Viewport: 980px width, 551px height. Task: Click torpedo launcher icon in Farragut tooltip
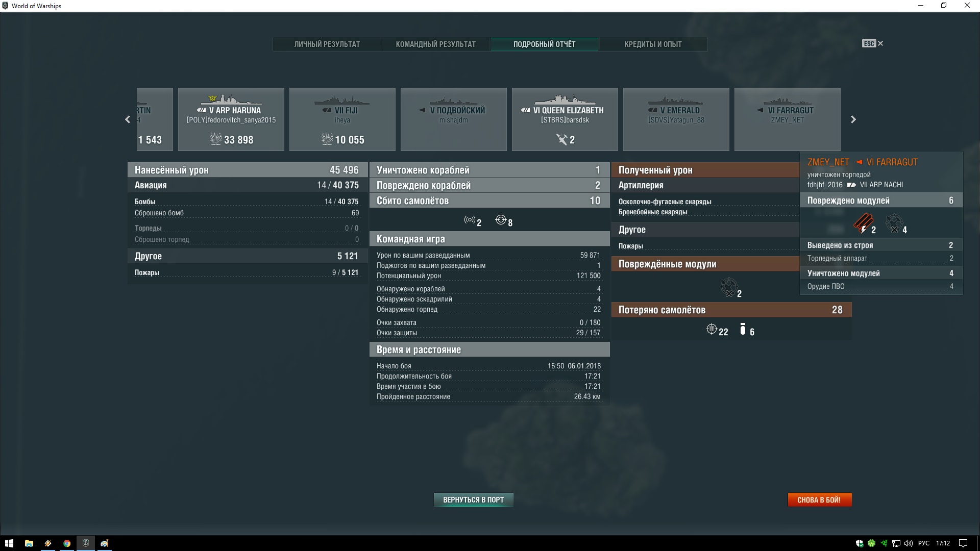tap(863, 223)
